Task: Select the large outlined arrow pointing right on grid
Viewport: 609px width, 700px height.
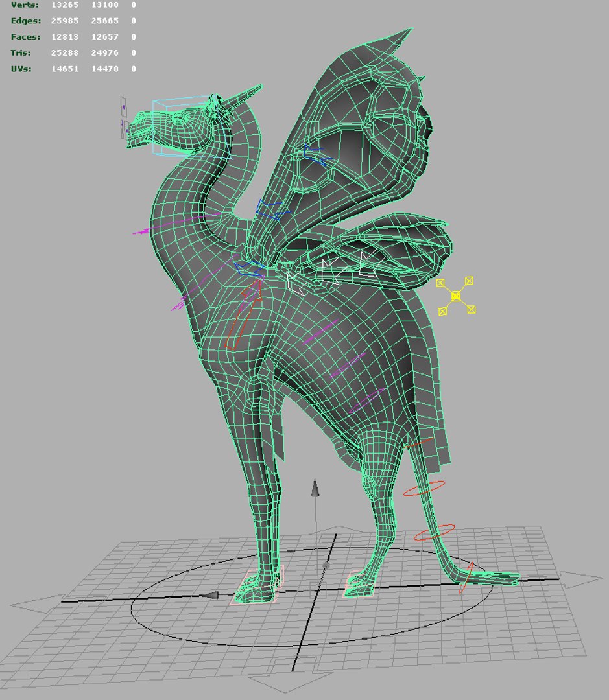Action: click(580, 579)
